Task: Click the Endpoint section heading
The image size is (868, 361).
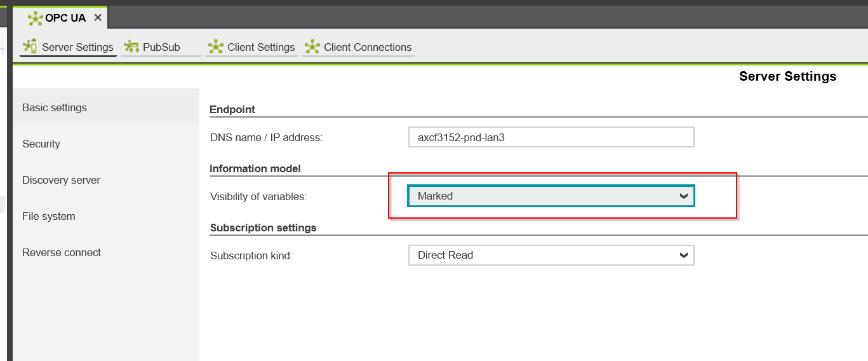Action: 232,109
